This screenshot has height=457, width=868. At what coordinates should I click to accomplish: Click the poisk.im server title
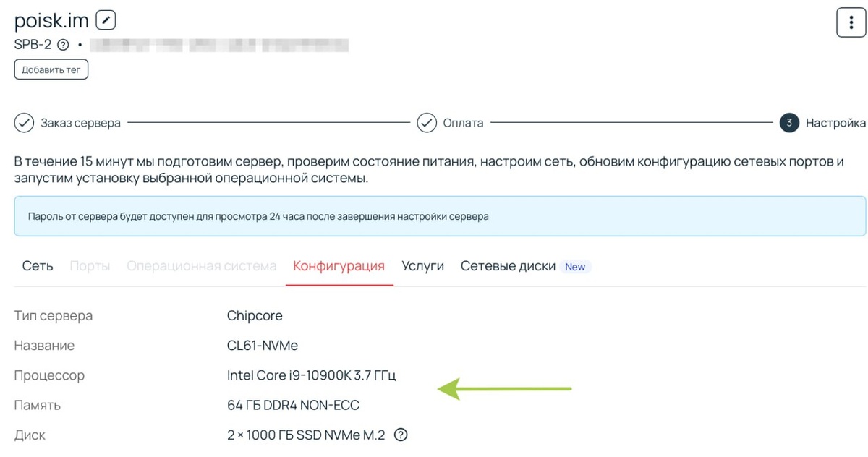pyautogui.click(x=51, y=20)
